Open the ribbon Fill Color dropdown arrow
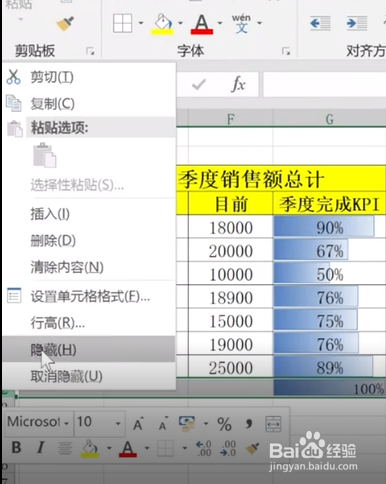 180,23
